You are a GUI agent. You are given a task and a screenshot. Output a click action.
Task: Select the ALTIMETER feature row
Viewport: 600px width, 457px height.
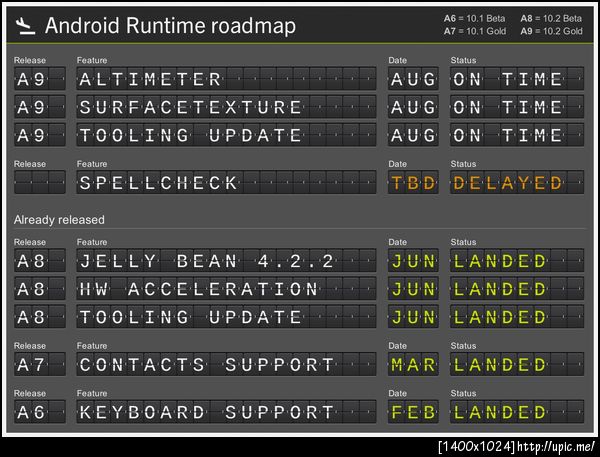click(x=226, y=79)
